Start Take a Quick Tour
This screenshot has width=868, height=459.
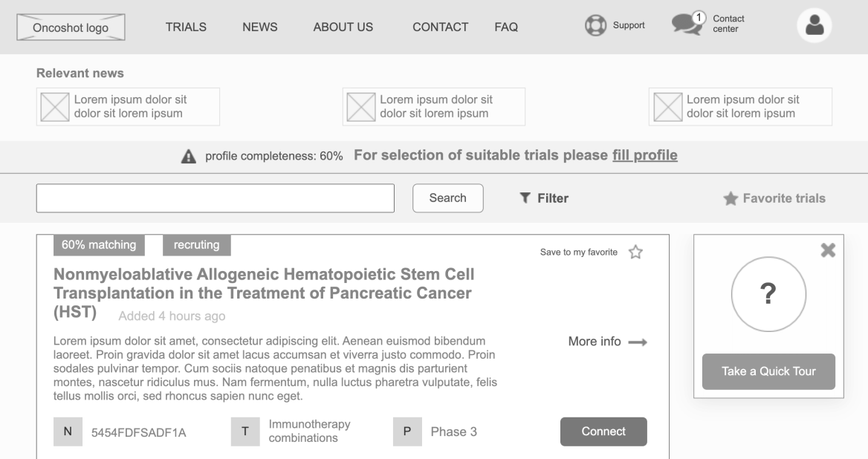[x=768, y=371]
